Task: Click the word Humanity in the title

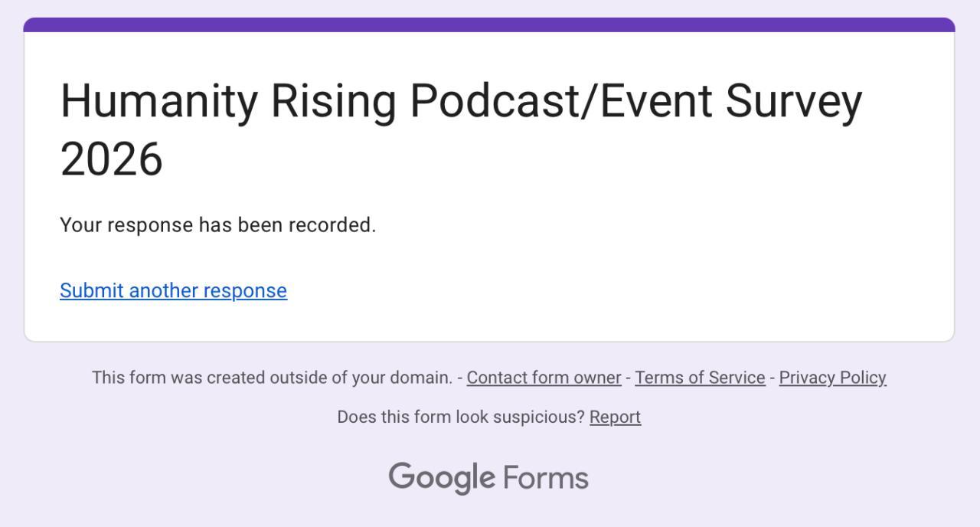Action: coord(158,101)
